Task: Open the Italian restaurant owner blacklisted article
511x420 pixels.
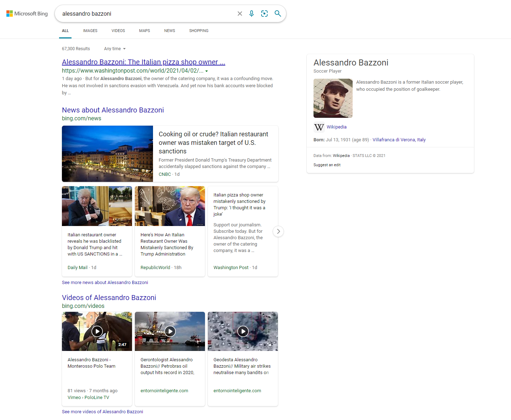Action: (x=95, y=244)
